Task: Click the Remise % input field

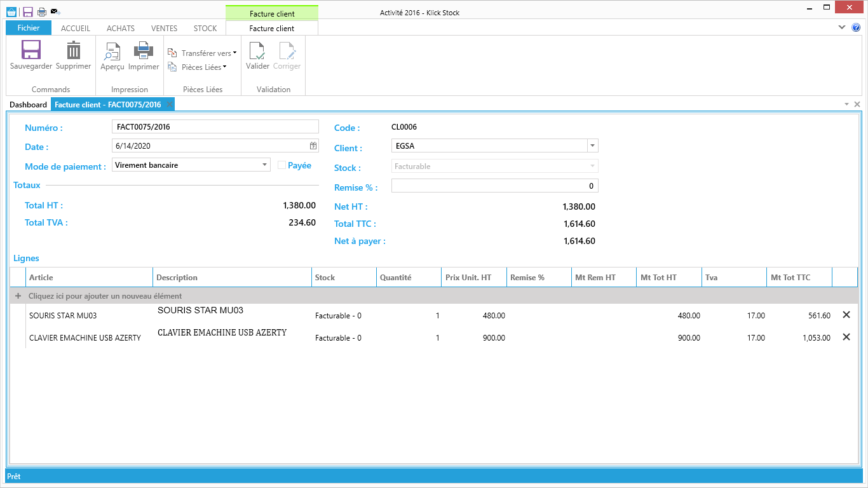Action: [494, 186]
